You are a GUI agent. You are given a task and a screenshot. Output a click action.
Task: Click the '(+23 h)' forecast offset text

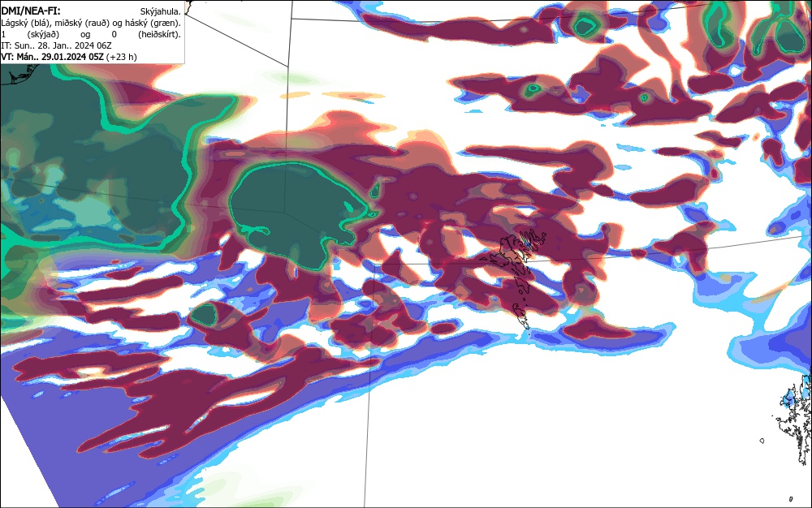tap(121, 57)
